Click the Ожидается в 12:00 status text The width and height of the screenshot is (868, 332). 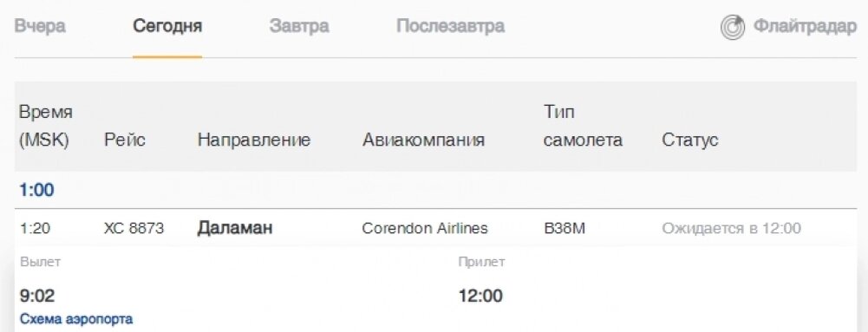click(x=731, y=229)
